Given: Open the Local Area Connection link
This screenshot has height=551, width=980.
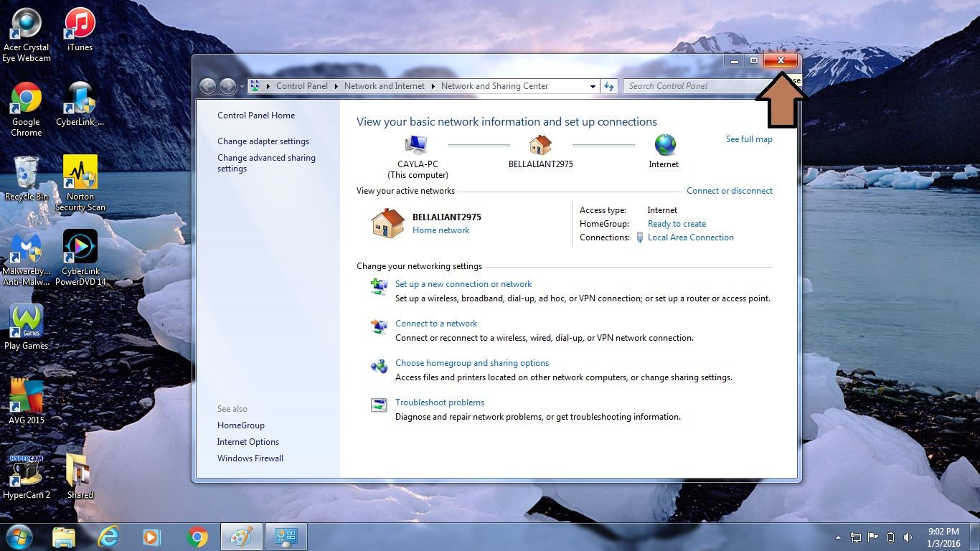Looking at the screenshot, I should [691, 237].
